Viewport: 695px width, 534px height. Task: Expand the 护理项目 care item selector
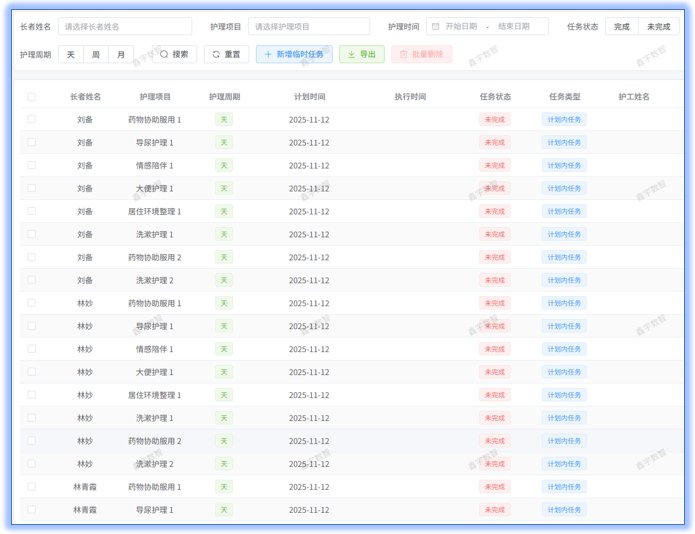click(x=309, y=27)
